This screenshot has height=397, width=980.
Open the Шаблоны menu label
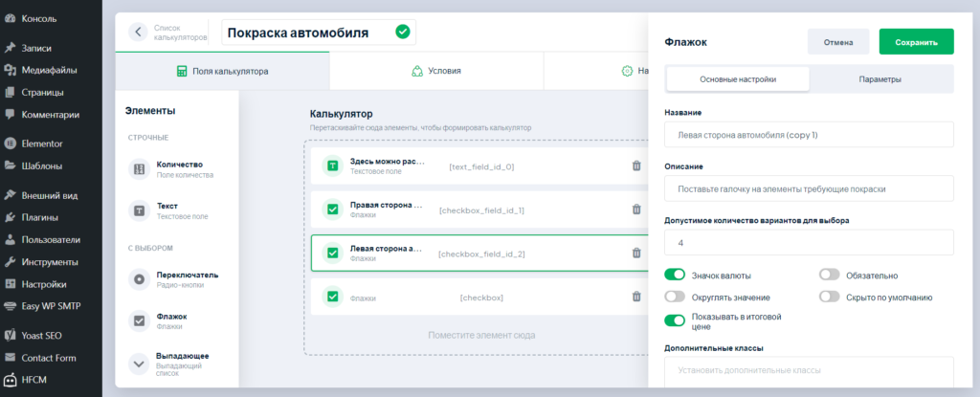(x=42, y=166)
